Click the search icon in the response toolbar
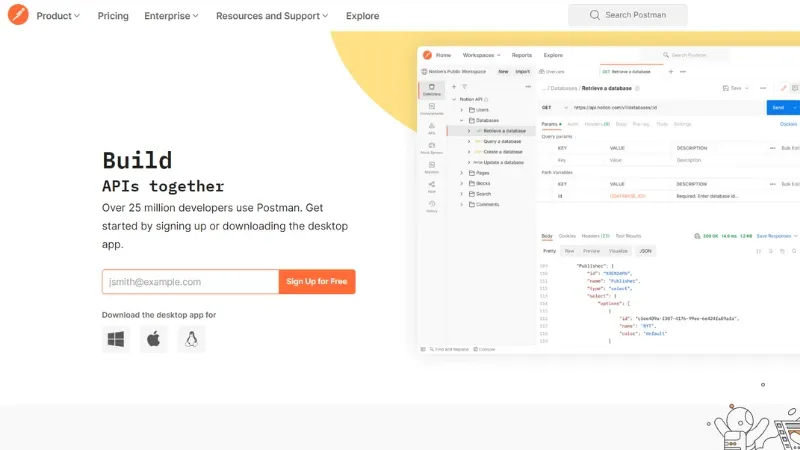The image size is (800, 450). coord(794,251)
